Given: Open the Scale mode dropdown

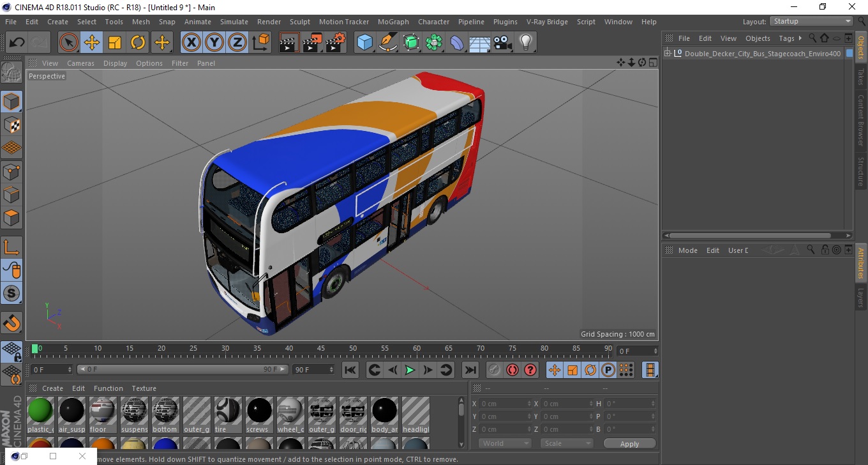Looking at the screenshot, I should 567,443.
